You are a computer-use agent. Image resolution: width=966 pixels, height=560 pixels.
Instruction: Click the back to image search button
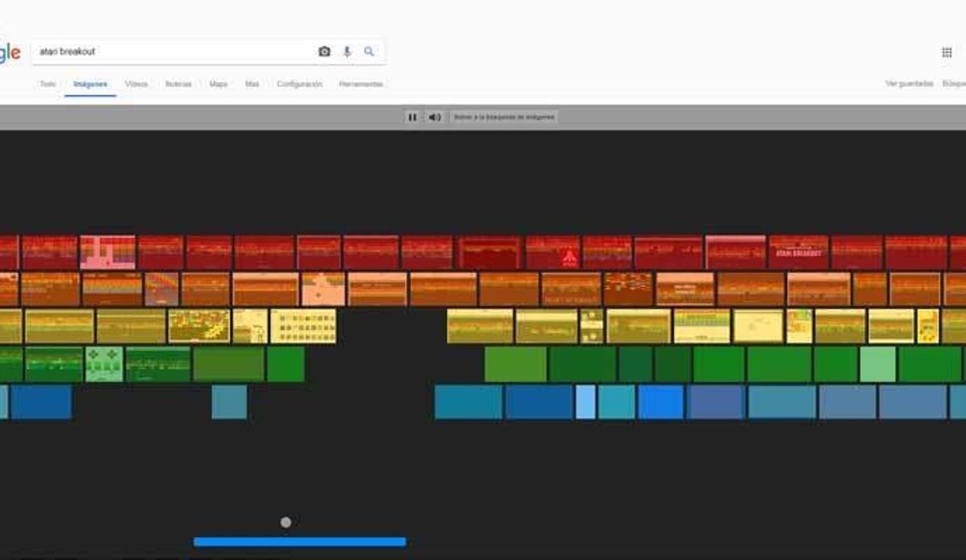coord(504,117)
